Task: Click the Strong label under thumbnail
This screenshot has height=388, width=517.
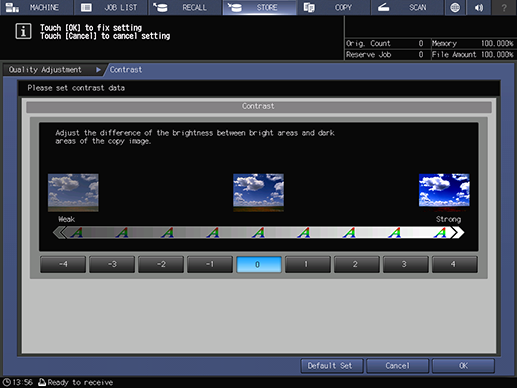Action: 448,219
